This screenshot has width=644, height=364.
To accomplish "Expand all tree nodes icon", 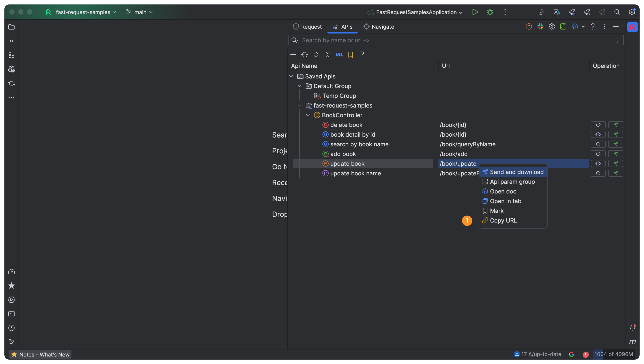I will pos(316,55).
